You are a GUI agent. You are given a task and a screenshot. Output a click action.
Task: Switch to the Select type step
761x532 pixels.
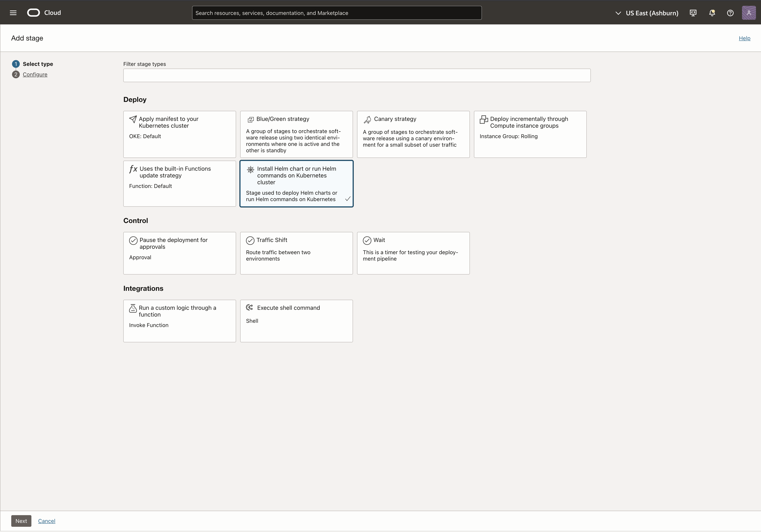point(38,64)
